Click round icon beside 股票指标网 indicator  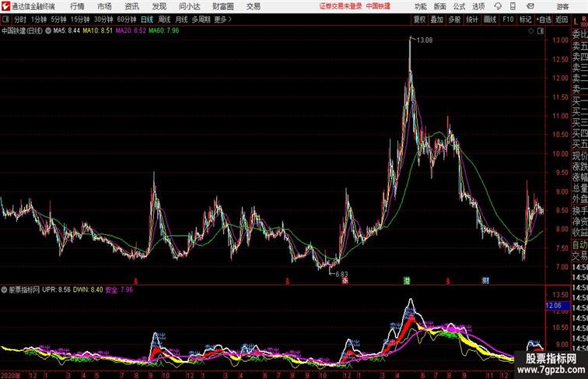tap(4, 290)
